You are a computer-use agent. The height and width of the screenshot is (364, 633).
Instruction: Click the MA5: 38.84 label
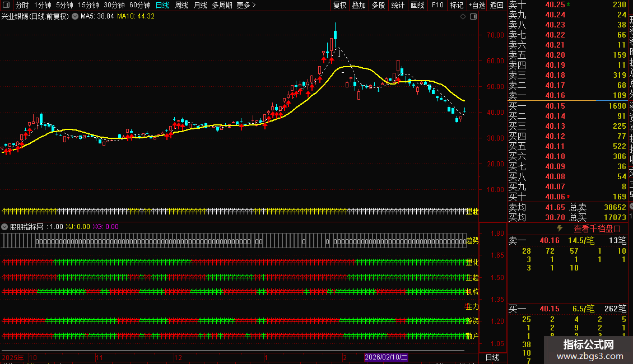pos(97,17)
